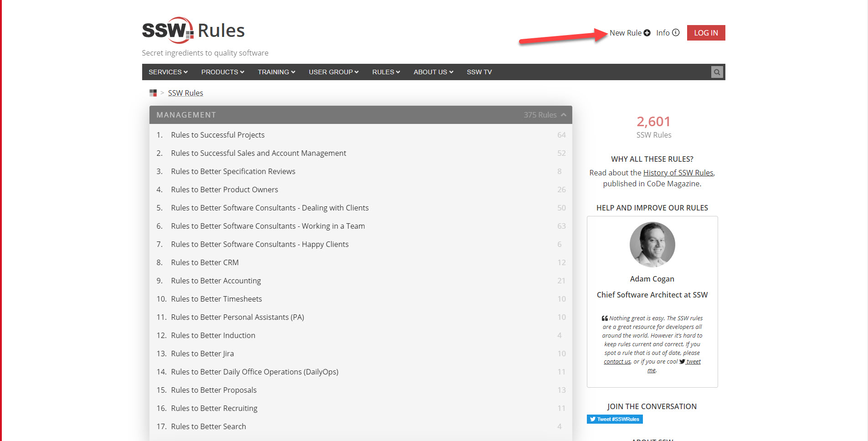Open SSW TV in the navigation bar
Image resolution: width=868 pixels, height=441 pixels.
(x=479, y=72)
